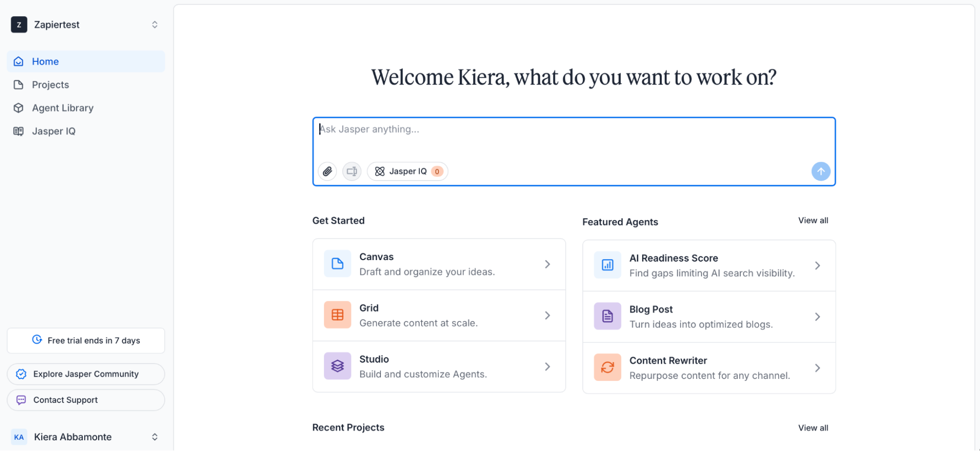The image size is (980, 451).
Task: Click 'Generate content at scale.' text
Action: (418, 323)
